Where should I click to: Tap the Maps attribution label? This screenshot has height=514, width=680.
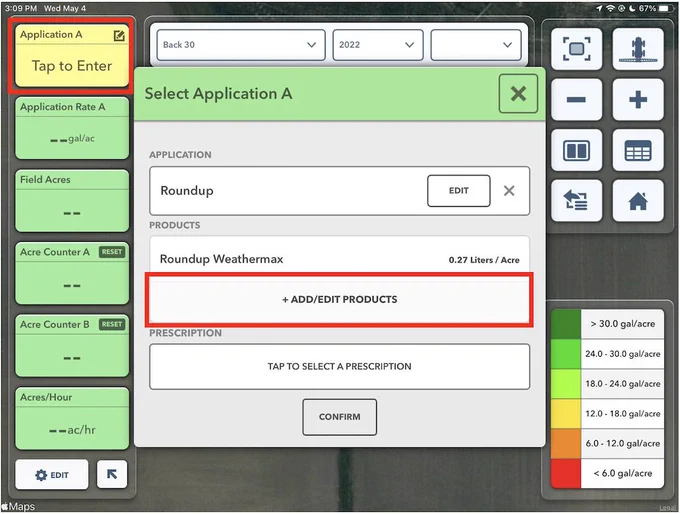coord(18,506)
